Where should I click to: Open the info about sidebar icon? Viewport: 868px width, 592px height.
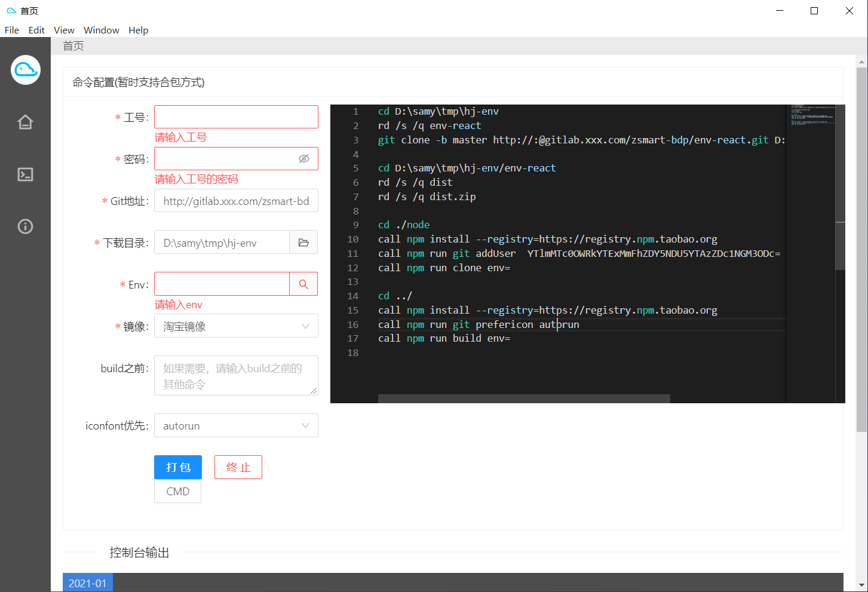point(25,226)
